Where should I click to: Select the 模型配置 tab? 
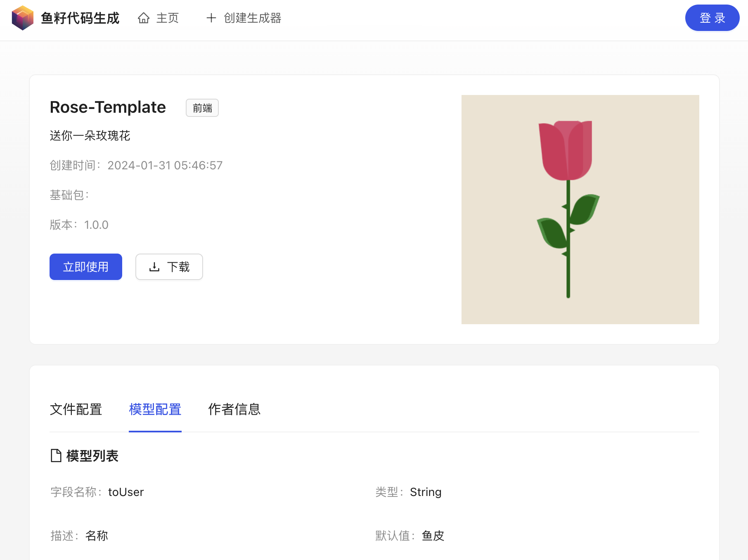pyautogui.click(x=155, y=409)
